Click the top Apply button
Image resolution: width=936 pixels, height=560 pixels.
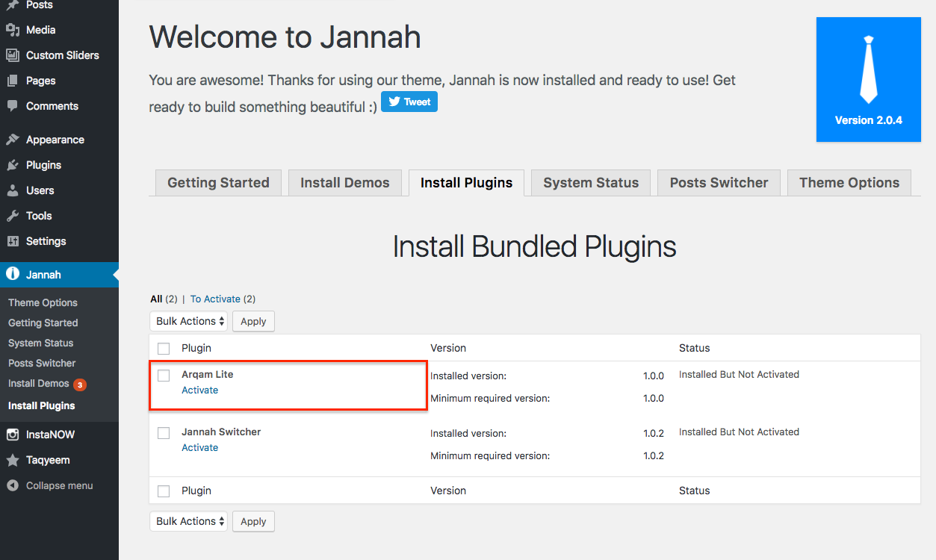253,321
